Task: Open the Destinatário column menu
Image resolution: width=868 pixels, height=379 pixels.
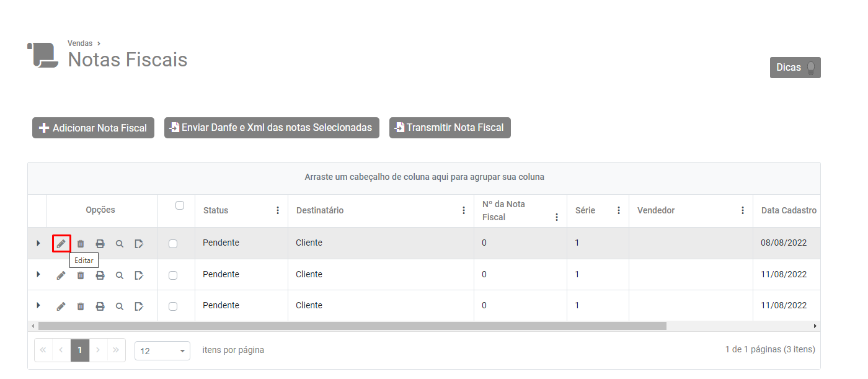Action: 464,210
